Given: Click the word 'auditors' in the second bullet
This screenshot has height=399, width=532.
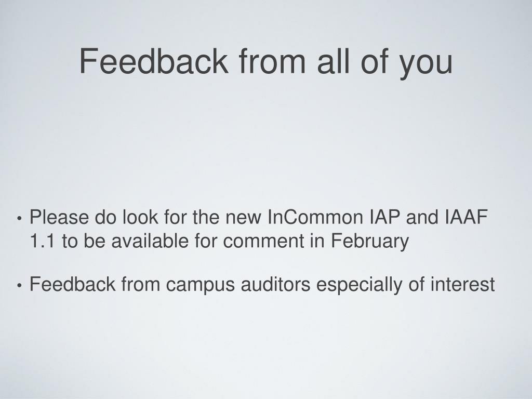Looking at the screenshot, I should (275, 284).
